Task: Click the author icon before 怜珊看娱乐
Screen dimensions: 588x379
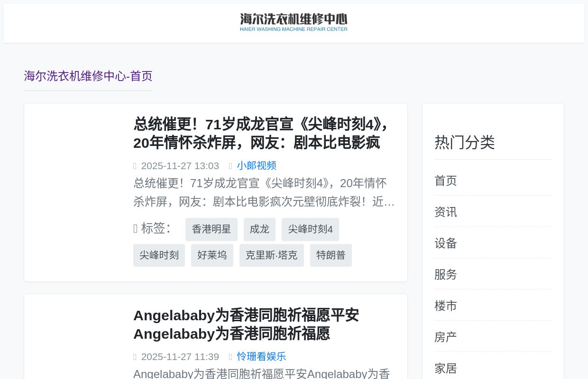Action: click(x=231, y=357)
